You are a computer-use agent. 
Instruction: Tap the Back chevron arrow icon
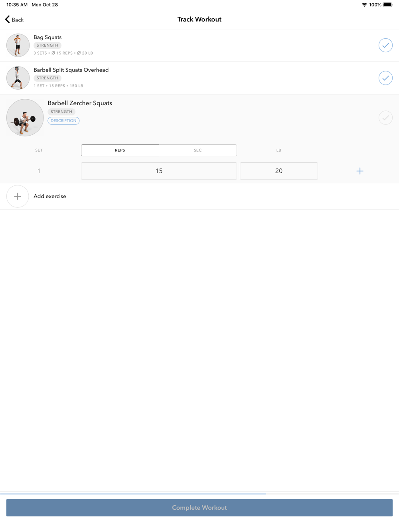(7, 19)
